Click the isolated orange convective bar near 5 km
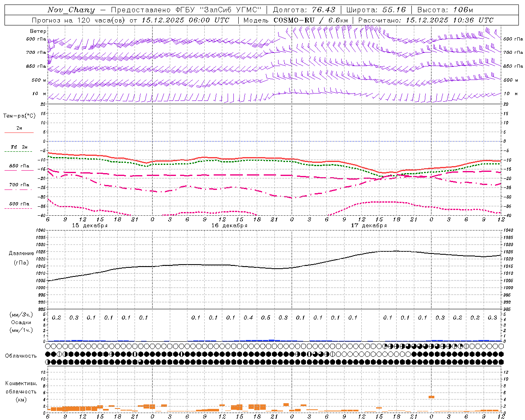525x420 pixels. (x=431, y=397)
